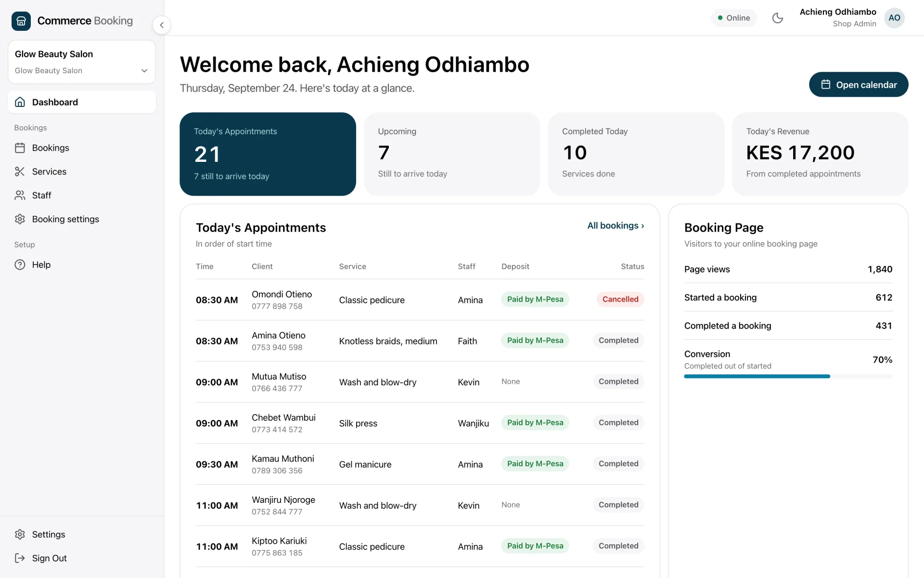The width and height of the screenshot is (924, 578).
Task: Click the Gel manicure service cell
Action: [365, 464]
